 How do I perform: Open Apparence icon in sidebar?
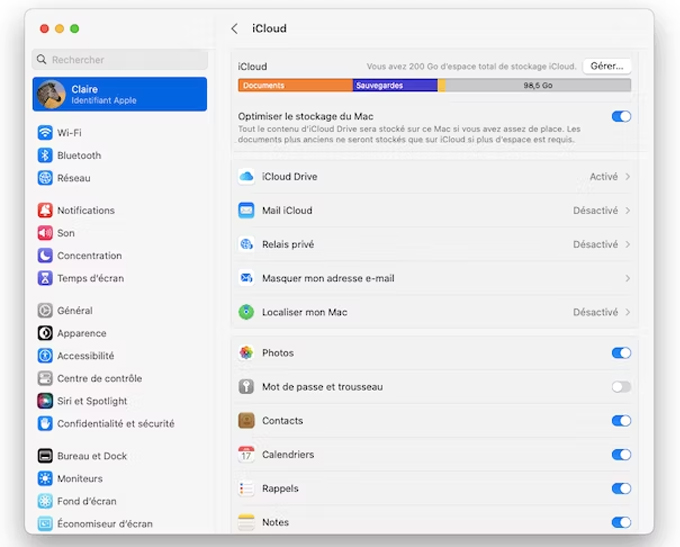(45, 333)
